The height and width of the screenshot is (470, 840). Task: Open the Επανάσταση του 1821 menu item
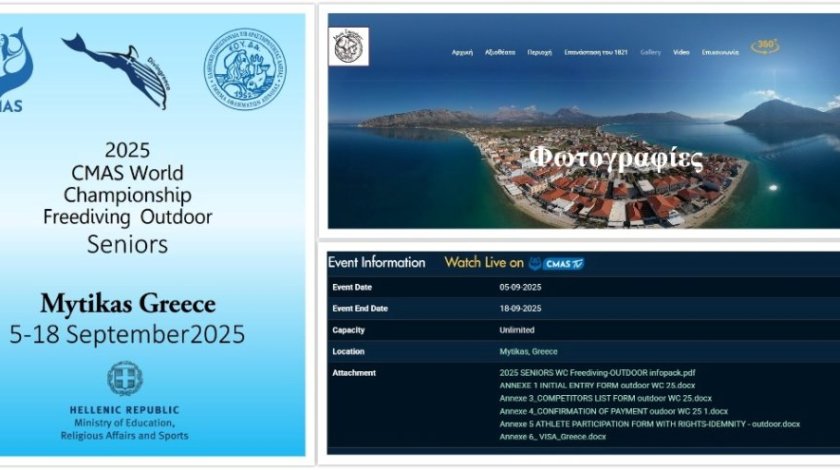click(x=598, y=51)
